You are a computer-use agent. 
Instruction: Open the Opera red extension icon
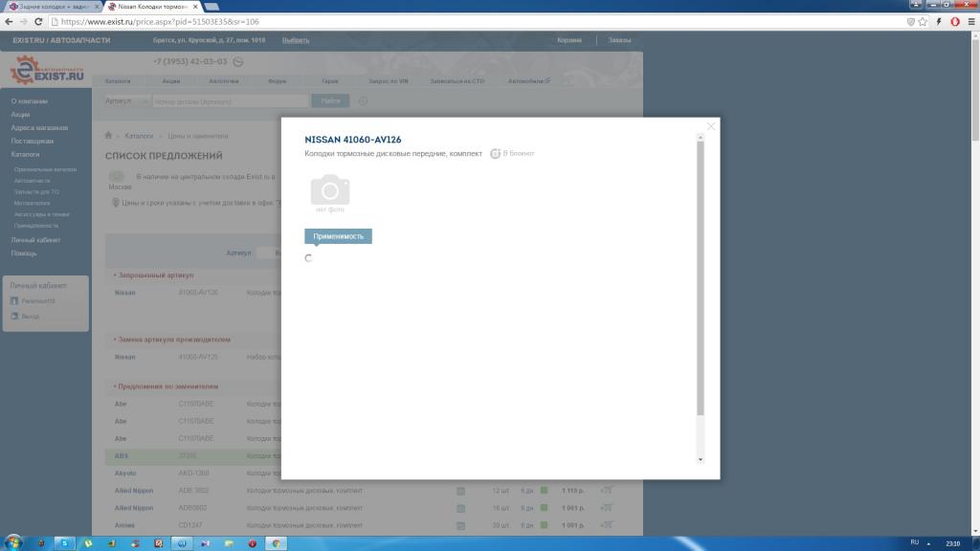pos(955,21)
